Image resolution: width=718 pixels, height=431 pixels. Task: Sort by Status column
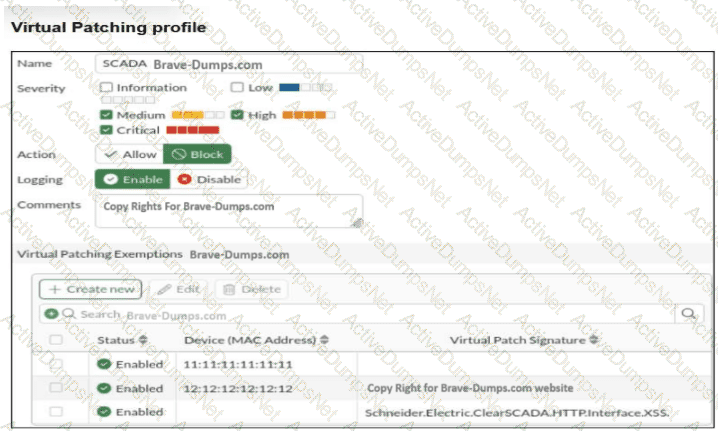143,340
